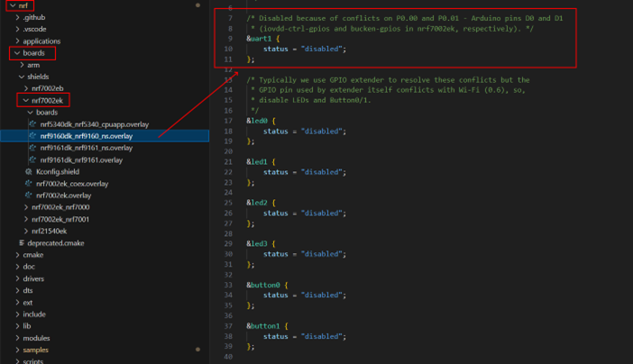Viewport: 633px width, 364px height.
Task: Expand the arm folder chevron
Action: (22, 65)
